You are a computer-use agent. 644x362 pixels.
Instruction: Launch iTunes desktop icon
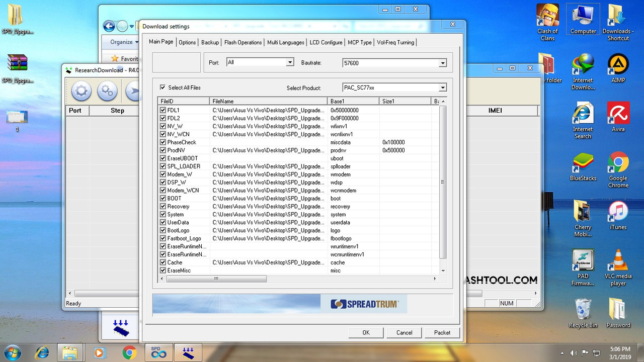[618, 215]
